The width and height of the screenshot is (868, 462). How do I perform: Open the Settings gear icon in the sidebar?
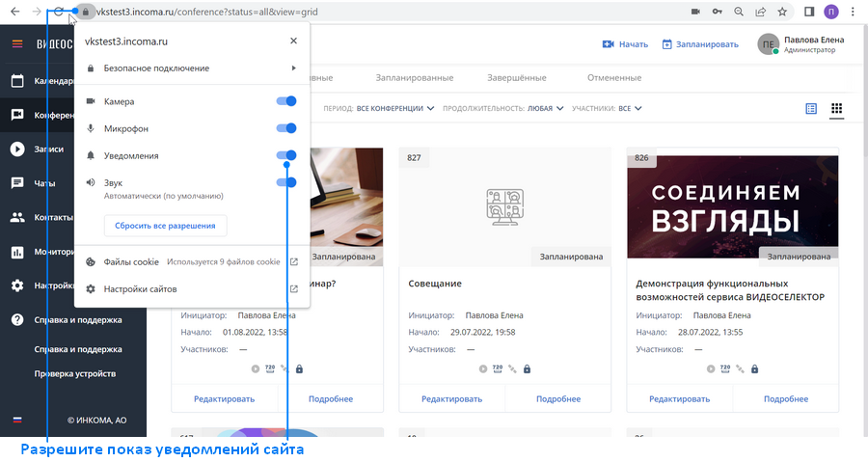coord(17,285)
